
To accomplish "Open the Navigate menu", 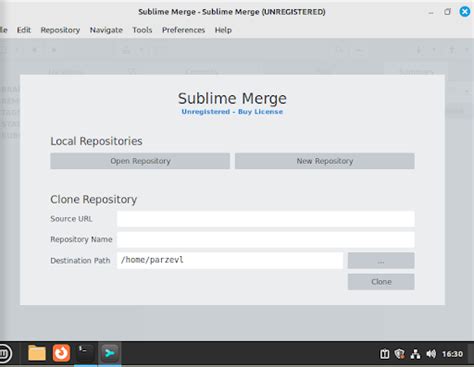I will [x=106, y=30].
